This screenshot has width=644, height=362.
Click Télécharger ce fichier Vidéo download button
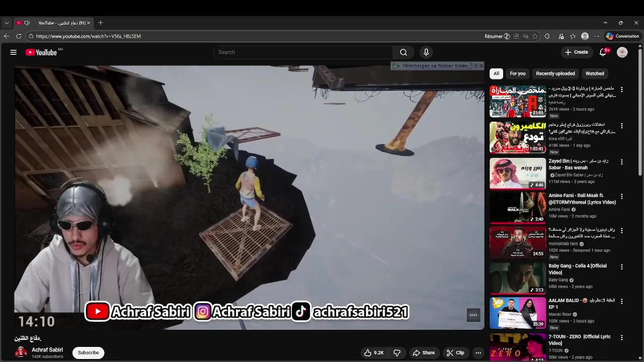pyautogui.click(x=432, y=66)
